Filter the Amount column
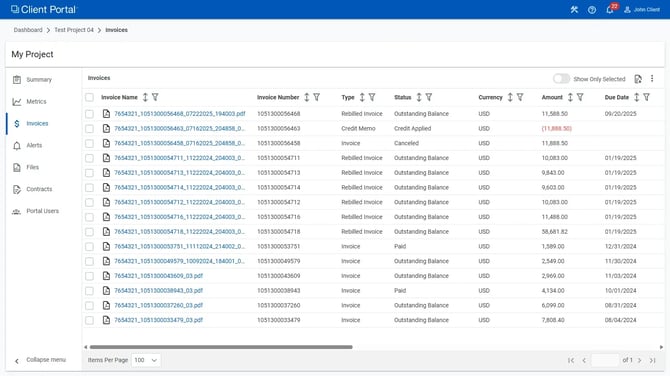The height and width of the screenshot is (376, 670). pos(580,97)
